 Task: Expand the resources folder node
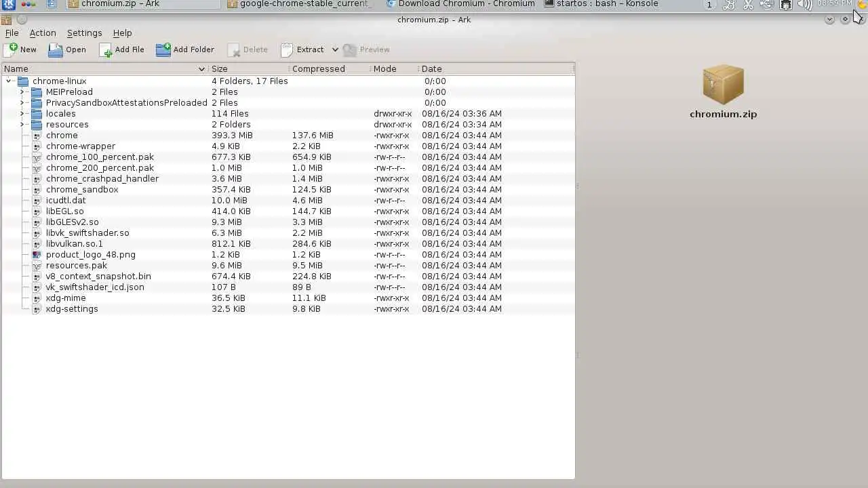(22, 125)
